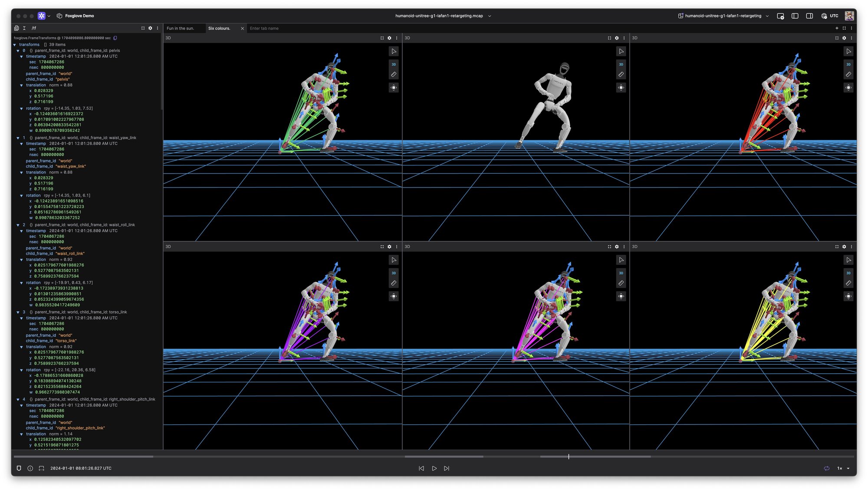
Task: Collapse transform 2 waist_roll_link entry
Action: pyautogui.click(x=18, y=225)
